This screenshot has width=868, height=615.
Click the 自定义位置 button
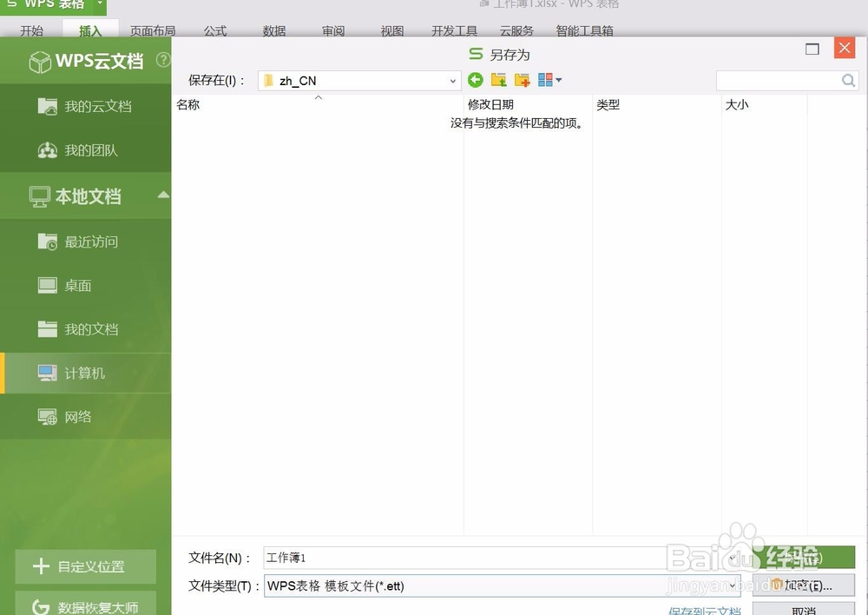pyautogui.click(x=86, y=566)
